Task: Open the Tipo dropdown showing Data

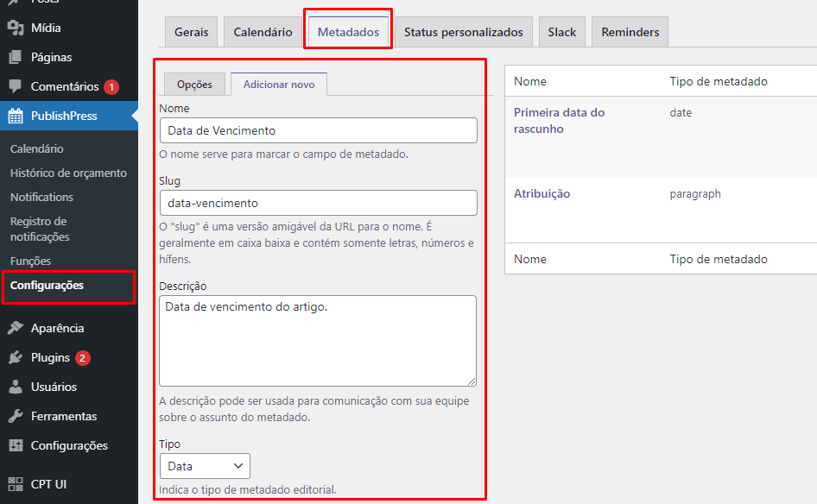Action: [204, 465]
